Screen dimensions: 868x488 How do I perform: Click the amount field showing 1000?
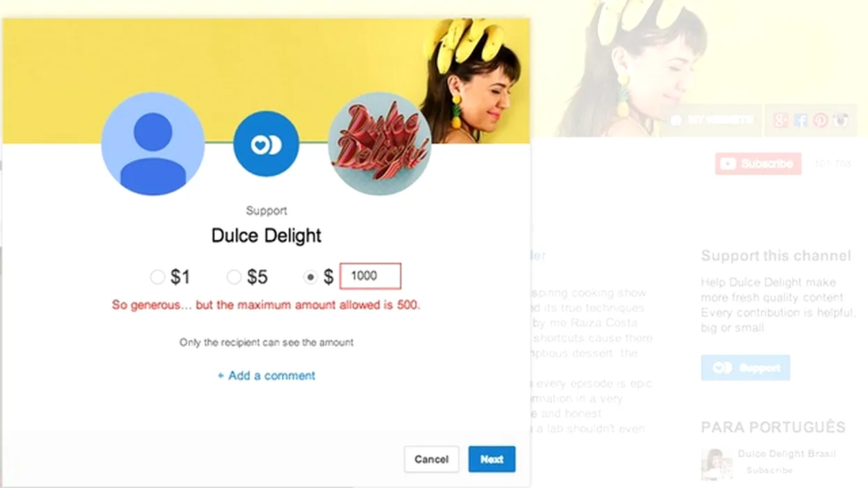(371, 276)
